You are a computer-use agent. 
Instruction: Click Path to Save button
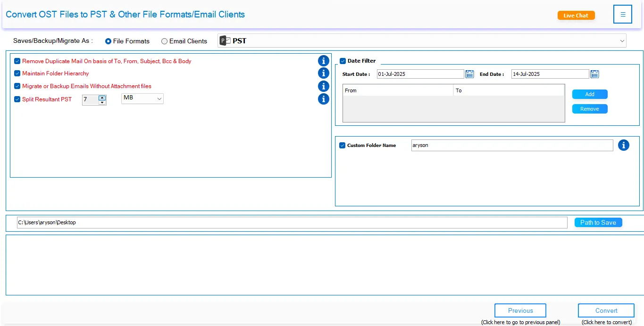(598, 222)
